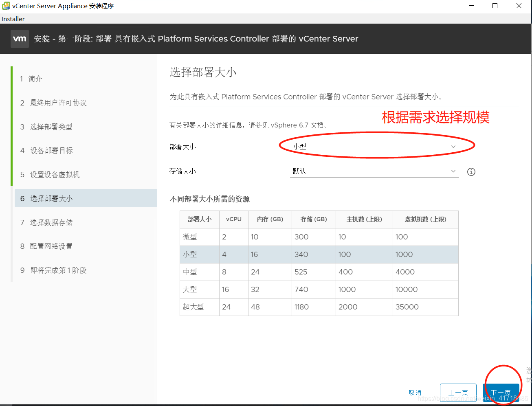The height and width of the screenshot is (406, 532).
Task: Click the VMware vm logo icon
Action: [x=20, y=39]
